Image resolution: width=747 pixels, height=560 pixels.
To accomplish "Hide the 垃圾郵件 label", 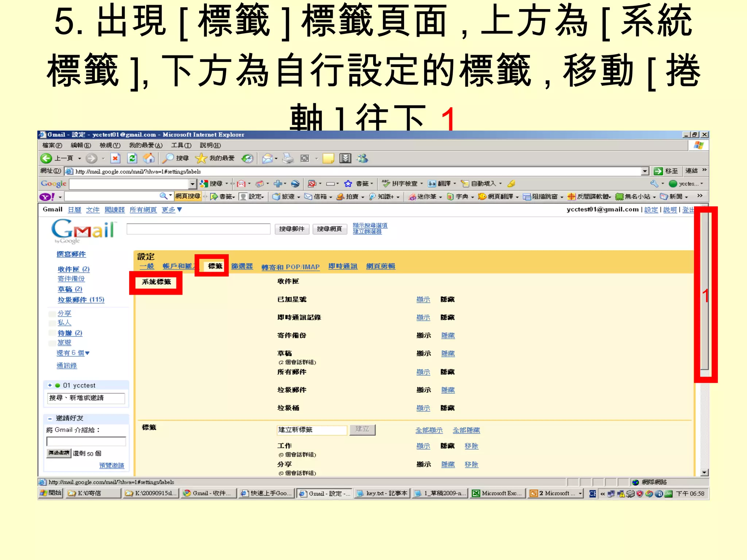I will point(448,390).
